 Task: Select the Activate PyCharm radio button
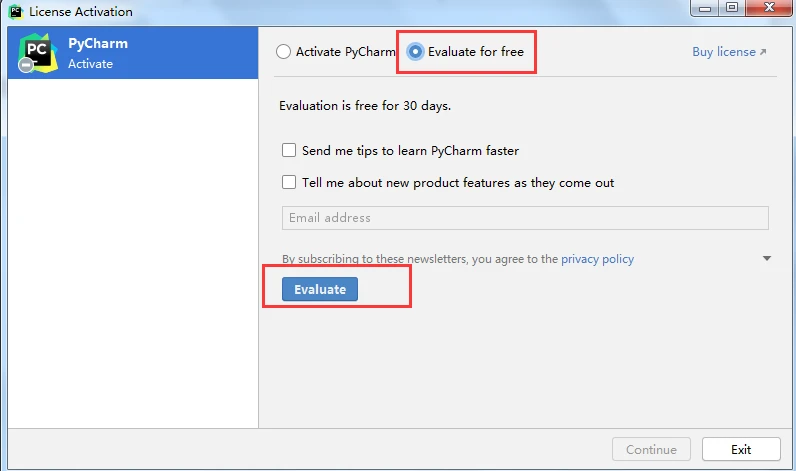click(x=284, y=52)
